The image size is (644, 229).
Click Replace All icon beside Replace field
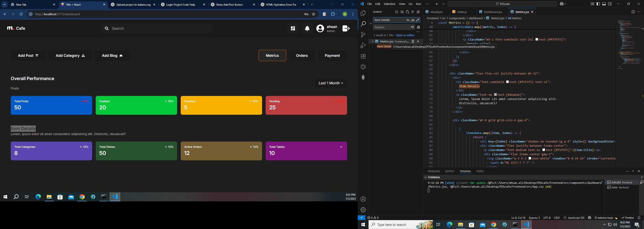click(418, 27)
